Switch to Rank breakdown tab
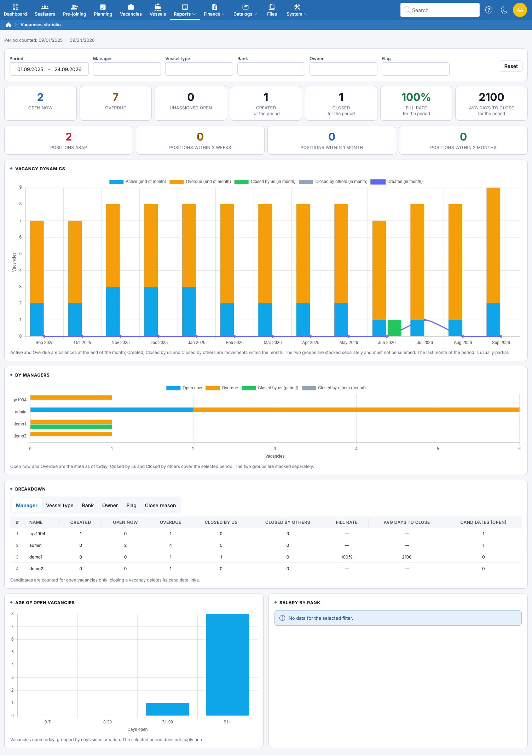Screen dimensions: 532x756 88,505
